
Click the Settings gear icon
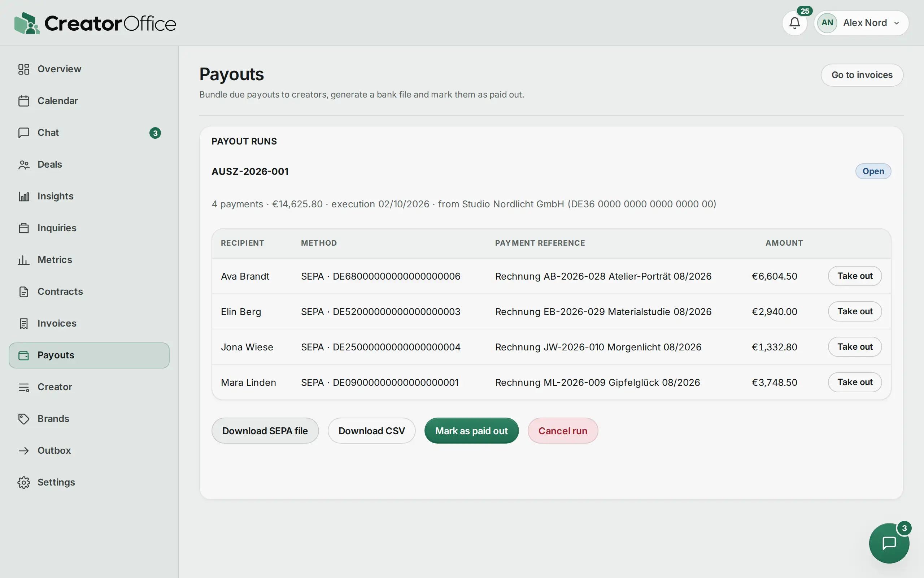tap(24, 482)
